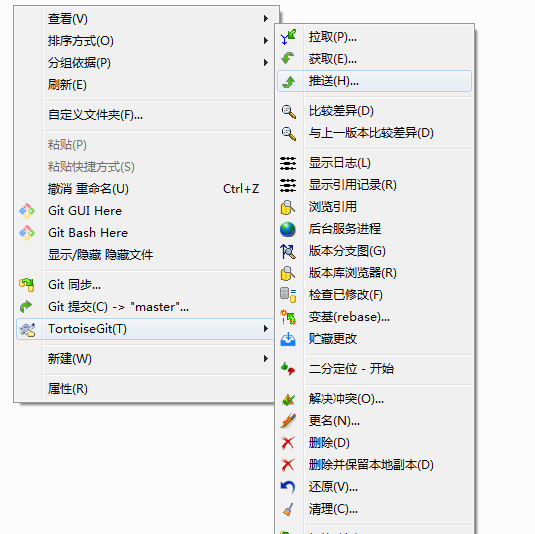Choose 二分定位 - 开始 bisect entry
Screen dimensions: 535x534
374,369
